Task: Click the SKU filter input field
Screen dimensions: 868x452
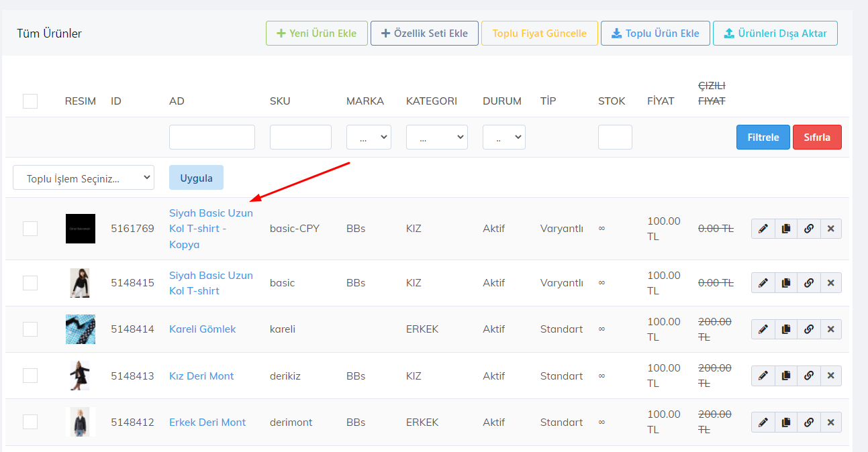Action: click(x=300, y=137)
